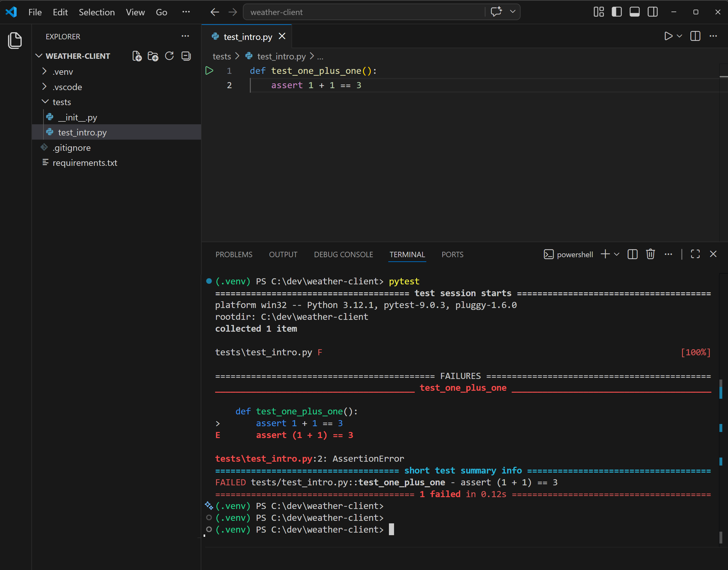The height and width of the screenshot is (570, 728).
Task: Click the blue command decoration dot beside pytest
Action: [209, 281]
